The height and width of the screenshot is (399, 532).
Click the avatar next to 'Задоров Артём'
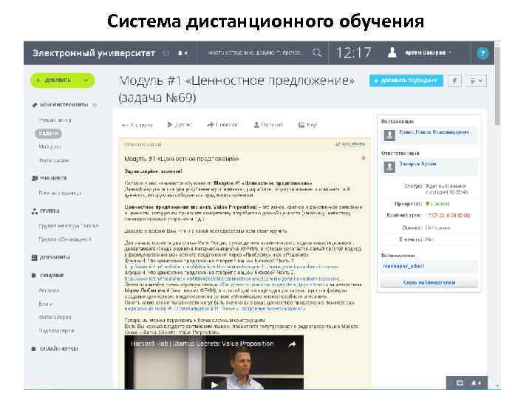[389, 166]
